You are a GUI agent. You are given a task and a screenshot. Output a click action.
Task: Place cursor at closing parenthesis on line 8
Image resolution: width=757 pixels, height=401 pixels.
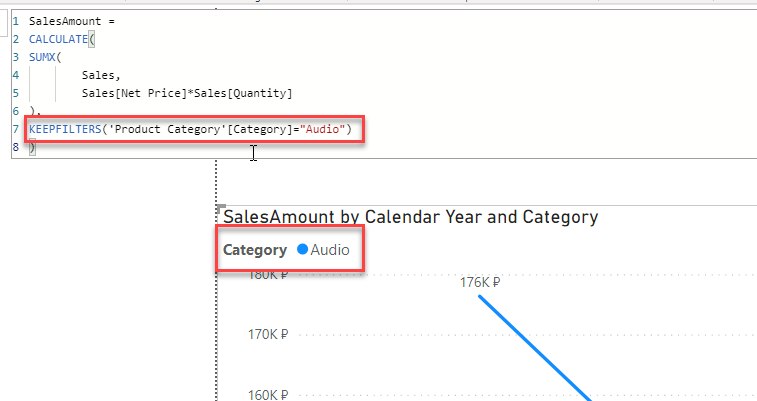point(32,147)
